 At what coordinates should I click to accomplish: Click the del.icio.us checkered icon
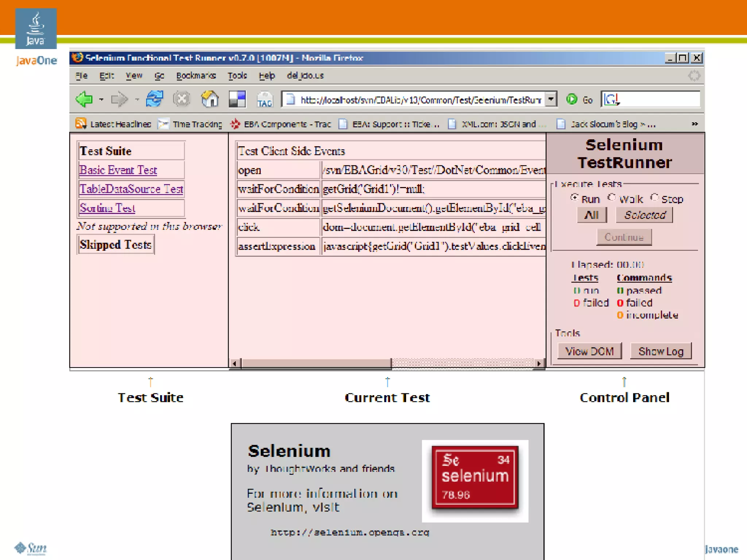pos(237,99)
